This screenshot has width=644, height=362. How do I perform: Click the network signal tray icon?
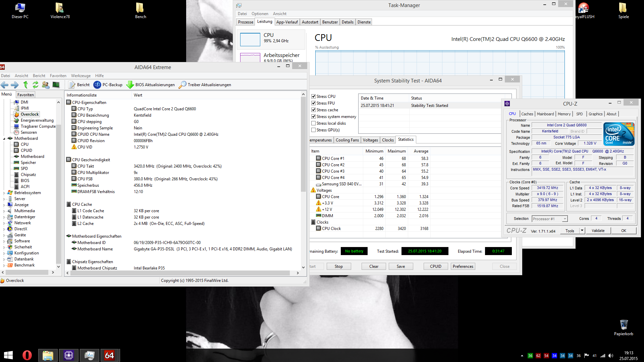coord(603,356)
